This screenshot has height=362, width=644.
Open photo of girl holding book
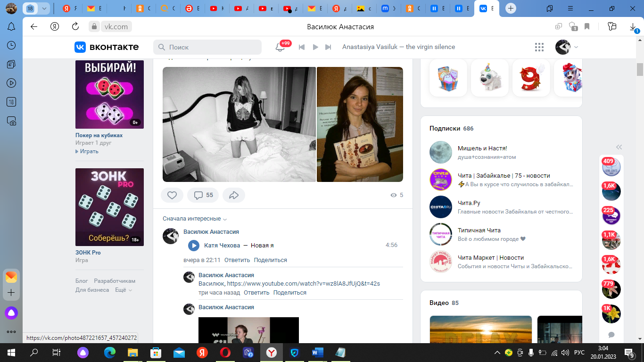pos(360,124)
